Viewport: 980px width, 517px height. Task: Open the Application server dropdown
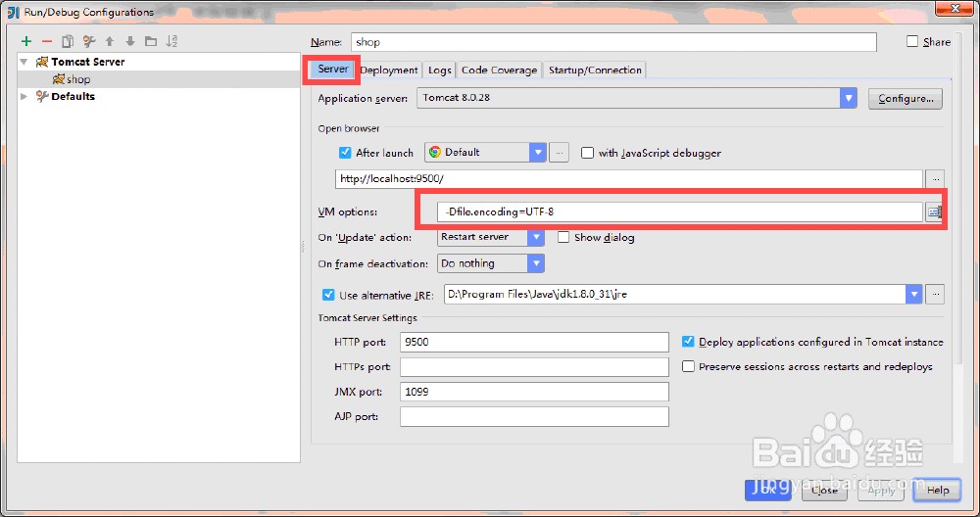click(848, 97)
